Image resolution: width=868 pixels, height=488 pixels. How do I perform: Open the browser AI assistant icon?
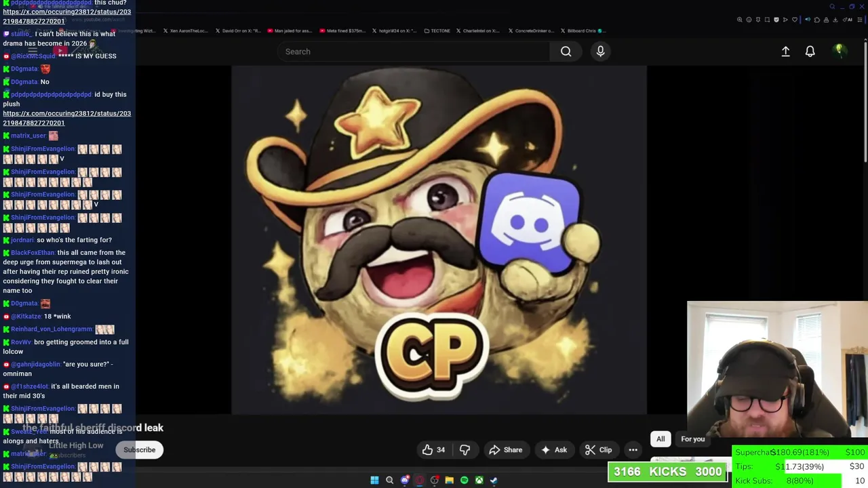tap(846, 20)
